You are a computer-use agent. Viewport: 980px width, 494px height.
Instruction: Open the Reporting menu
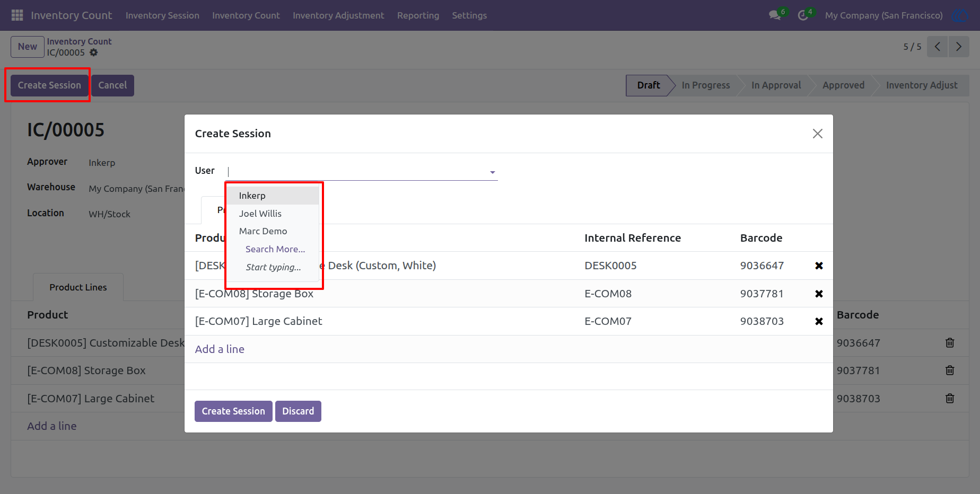click(x=418, y=15)
